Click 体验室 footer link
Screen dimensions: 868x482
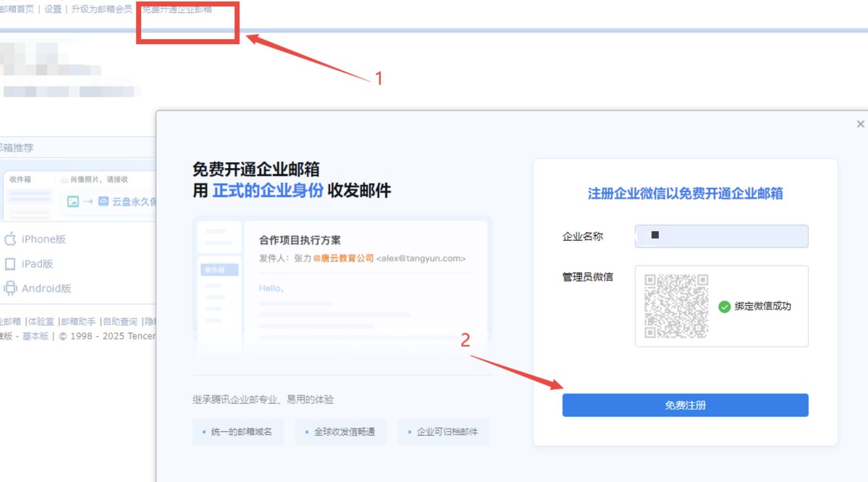point(41,321)
